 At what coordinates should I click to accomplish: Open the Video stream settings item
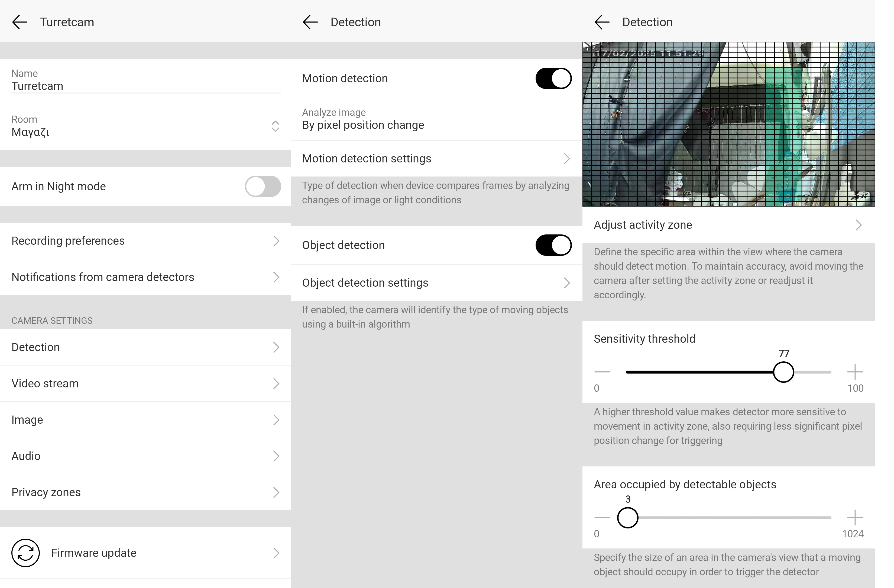145,383
